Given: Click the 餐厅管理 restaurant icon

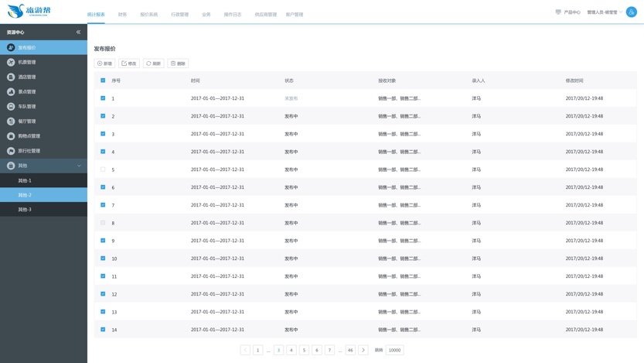Looking at the screenshot, I should [x=11, y=122].
